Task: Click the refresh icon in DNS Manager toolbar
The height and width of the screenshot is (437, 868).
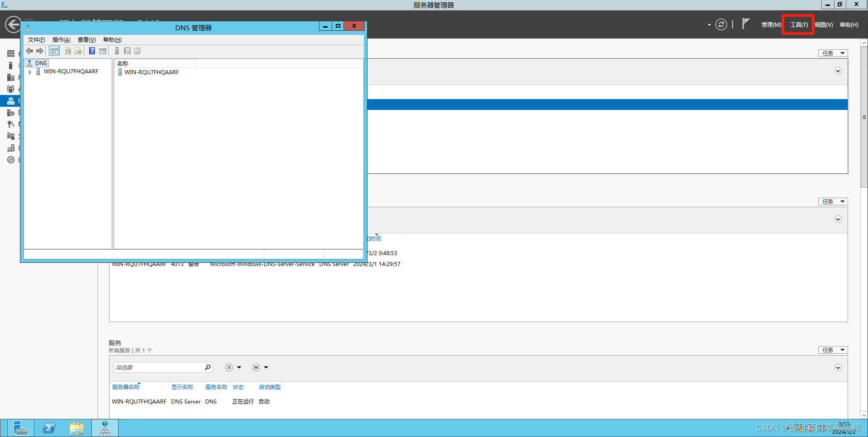Action: tap(68, 51)
